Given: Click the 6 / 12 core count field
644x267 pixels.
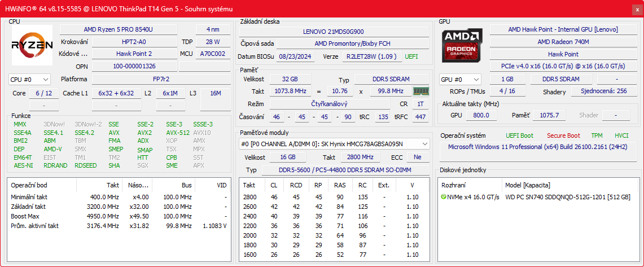Looking at the screenshot, I should tap(44, 93).
